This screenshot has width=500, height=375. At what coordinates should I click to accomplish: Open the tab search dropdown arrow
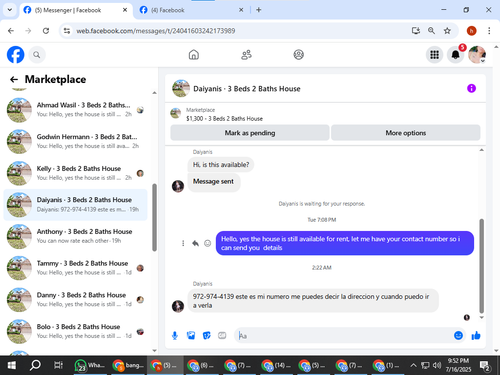click(x=10, y=10)
